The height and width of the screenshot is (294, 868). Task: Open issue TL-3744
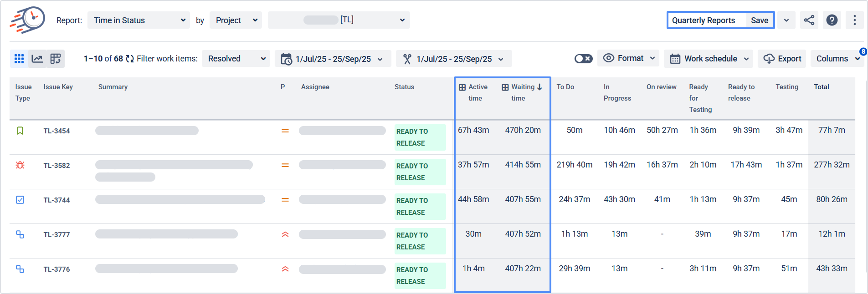tap(57, 200)
